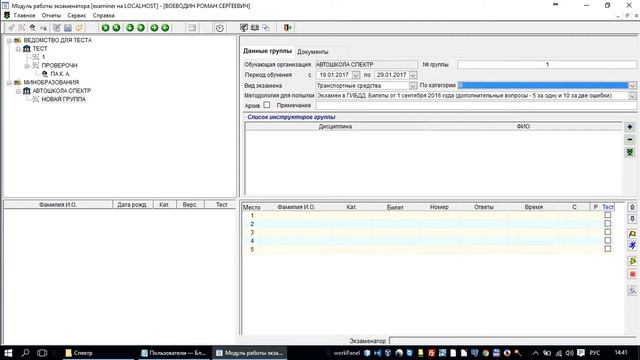This screenshot has height=360, width=640.
Task: Check the Тест box for place 1
Action: coord(608,215)
